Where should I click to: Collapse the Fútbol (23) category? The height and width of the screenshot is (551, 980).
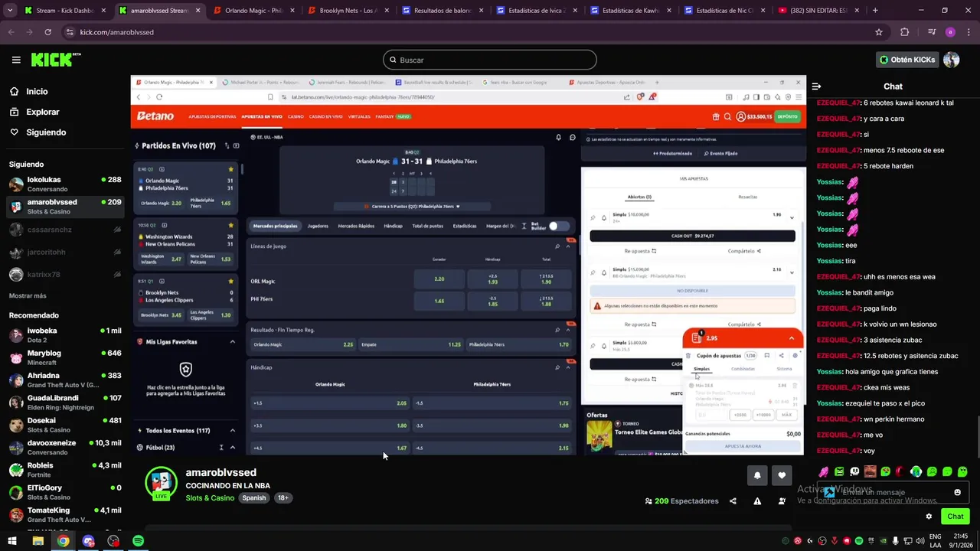232,448
